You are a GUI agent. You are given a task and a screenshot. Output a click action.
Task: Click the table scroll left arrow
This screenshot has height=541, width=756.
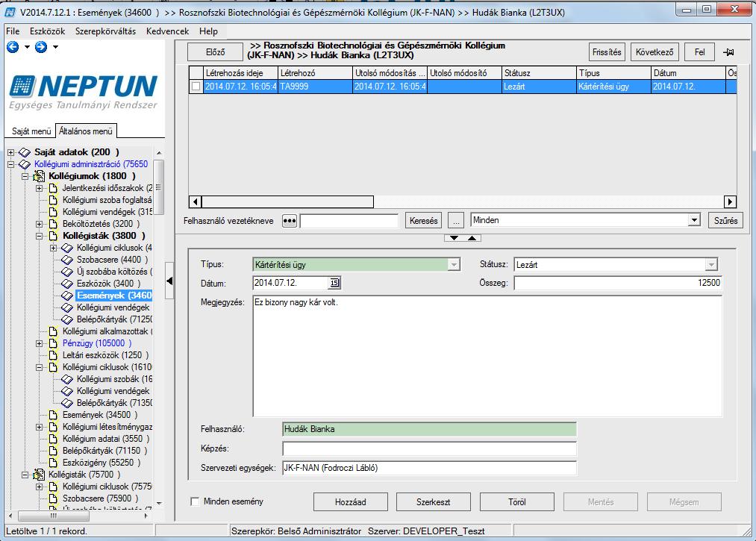(x=195, y=201)
